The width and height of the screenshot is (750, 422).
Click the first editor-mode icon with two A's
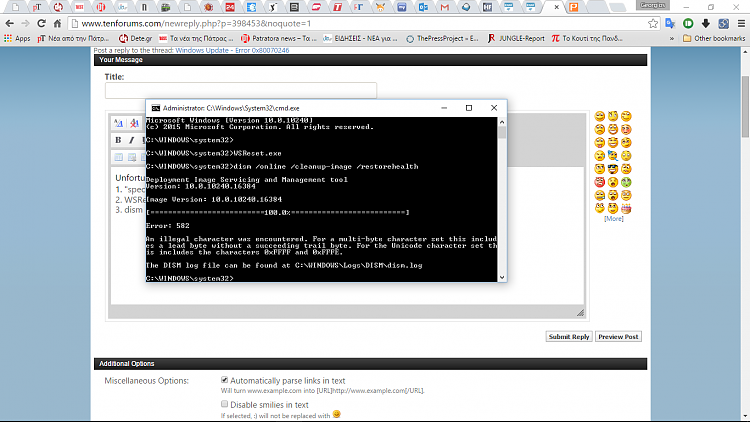tap(119, 123)
